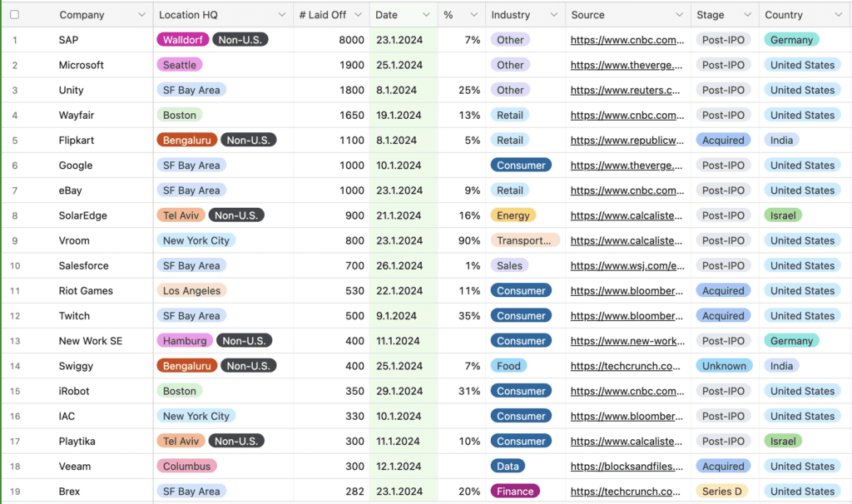Open the Company column dropdown arrow
Screen dimensions: 852x504
click(140, 15)
